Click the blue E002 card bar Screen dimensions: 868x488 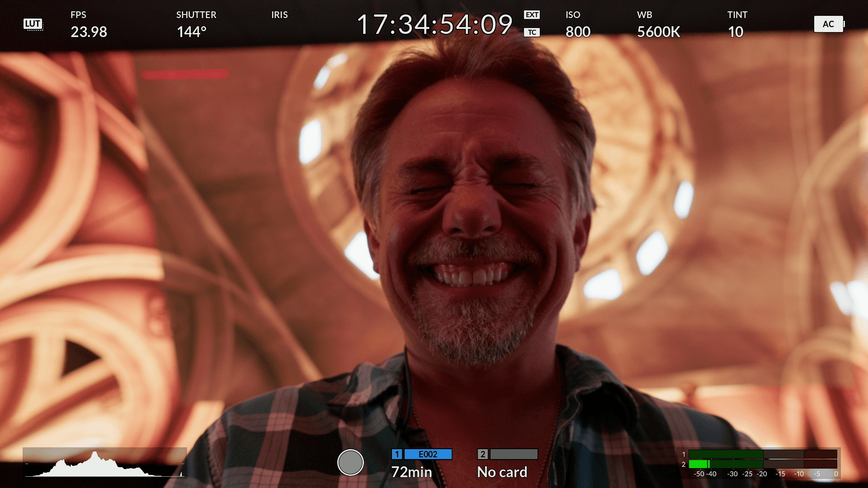tap(428, 454)
